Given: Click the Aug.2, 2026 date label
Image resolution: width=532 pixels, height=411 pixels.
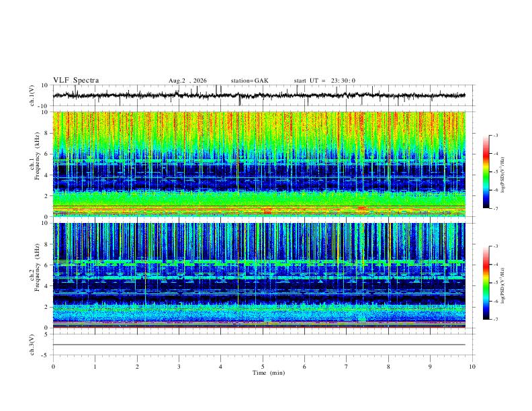Looking at the screenshot, I should pyautogui.click(x=187, y=81).
